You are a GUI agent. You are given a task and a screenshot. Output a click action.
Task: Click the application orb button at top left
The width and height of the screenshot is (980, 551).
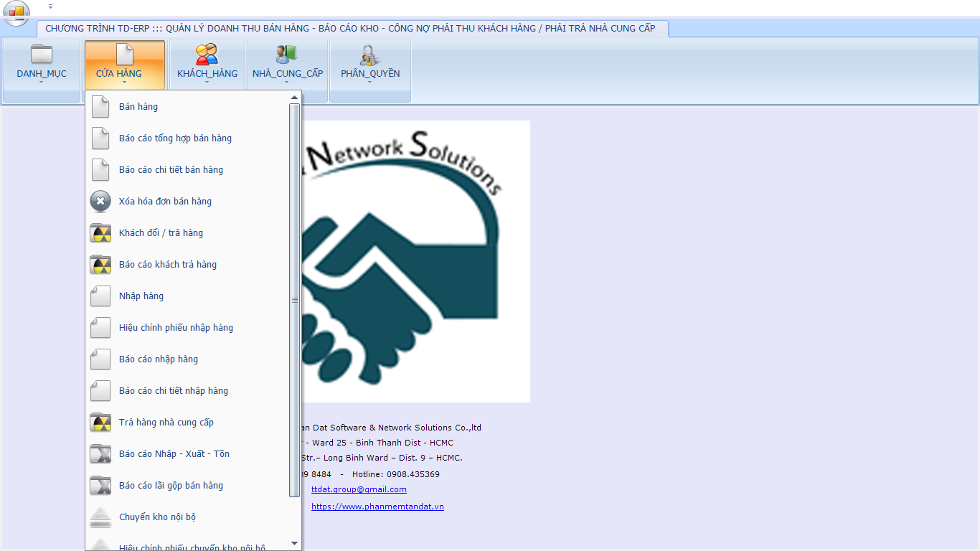[x=17, y=12]
